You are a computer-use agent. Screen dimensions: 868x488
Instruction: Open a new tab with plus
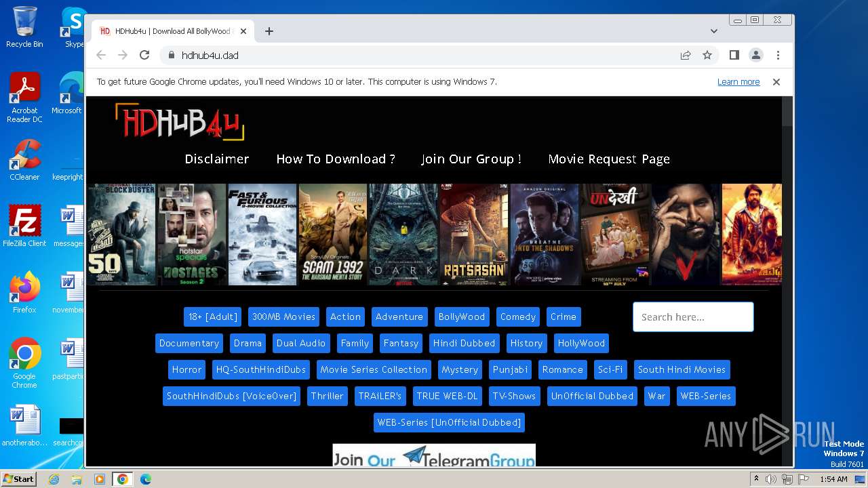tap(269, 31)
